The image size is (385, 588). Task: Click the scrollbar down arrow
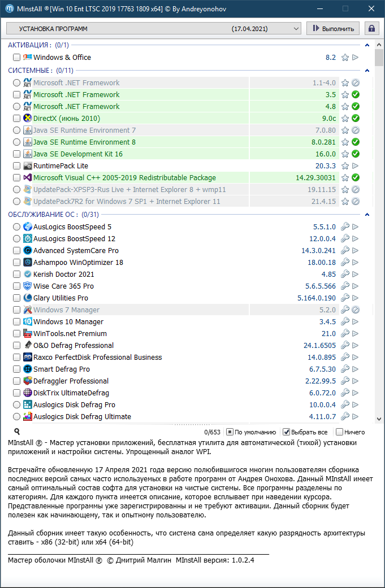379,419
